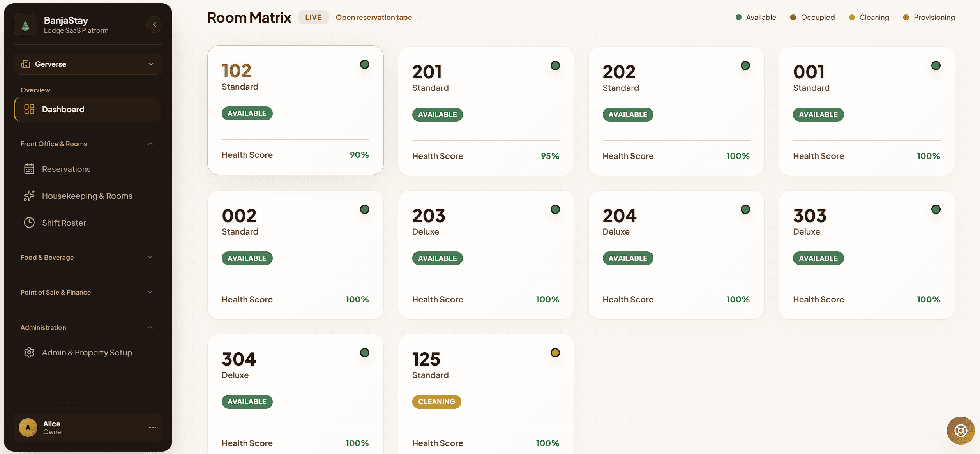This screenshot has height=454, width=980.
Task: Click room 002 status dot
Action: [365, 209]
